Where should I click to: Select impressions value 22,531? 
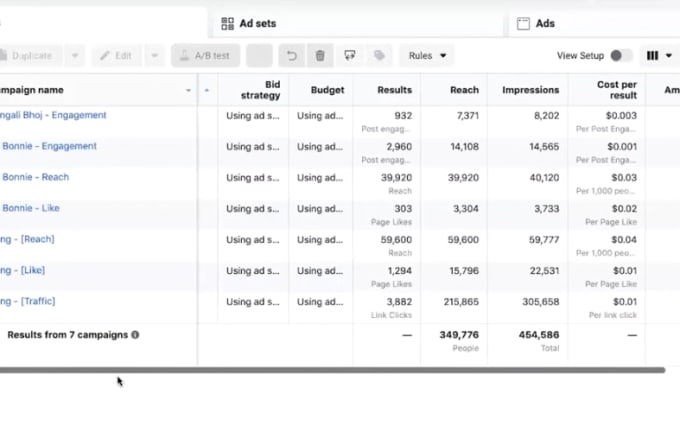point(544,271)
